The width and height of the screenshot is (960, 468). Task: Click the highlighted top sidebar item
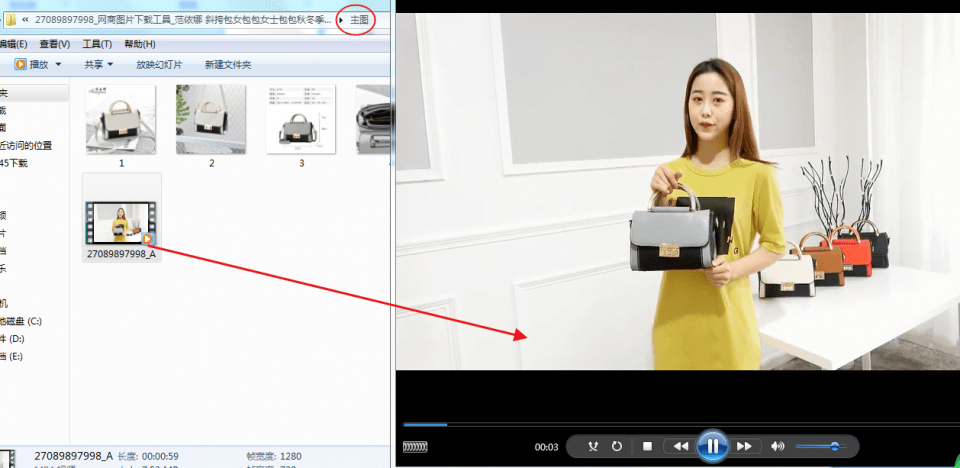(x=34, y=93)
